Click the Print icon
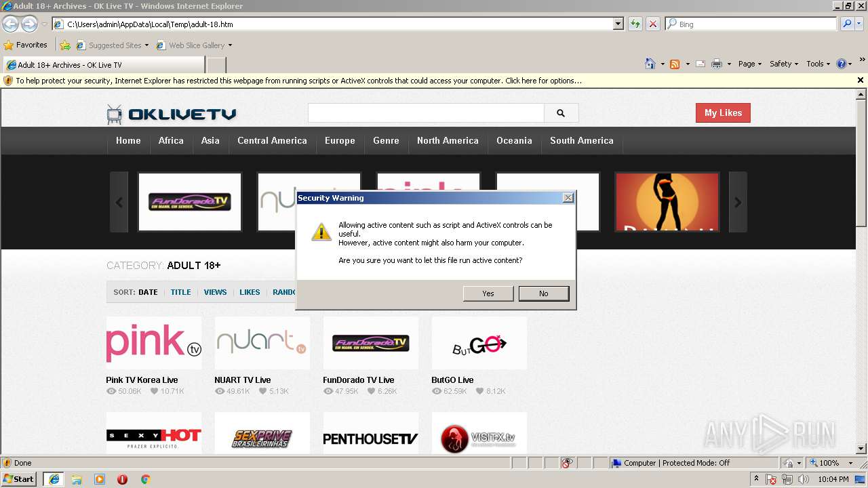Image resolution: width=868 pixels, height=488 pixels. [717, 64]
